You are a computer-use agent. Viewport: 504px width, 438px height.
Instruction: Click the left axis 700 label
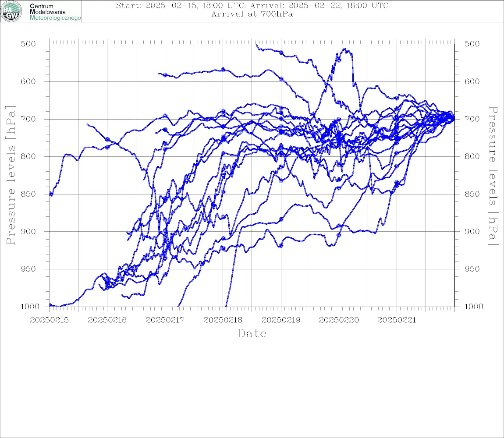(28, 119)
